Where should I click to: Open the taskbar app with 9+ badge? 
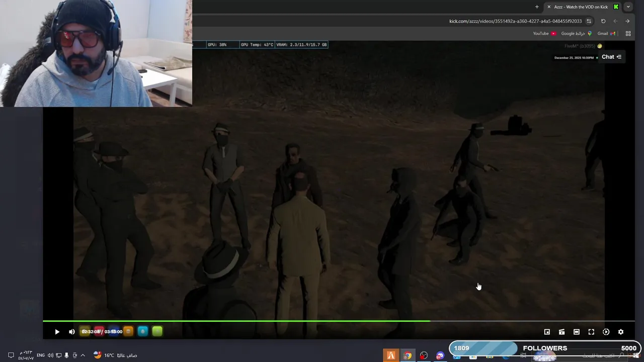(440, 355)
